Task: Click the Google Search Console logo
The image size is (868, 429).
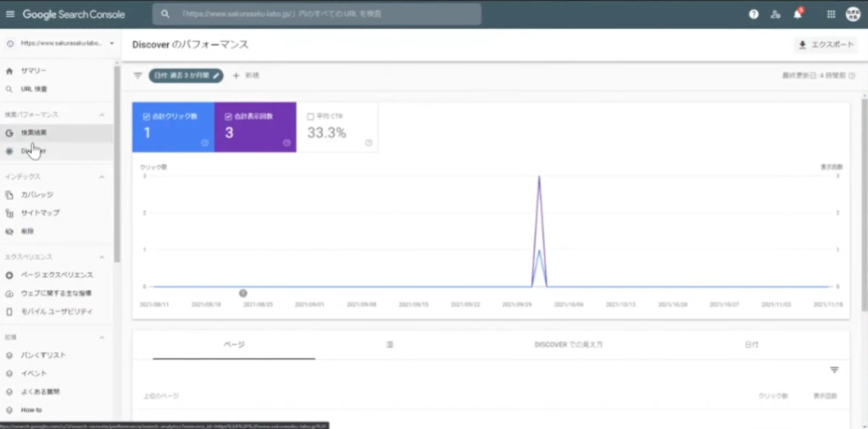Action: (74, 14)
